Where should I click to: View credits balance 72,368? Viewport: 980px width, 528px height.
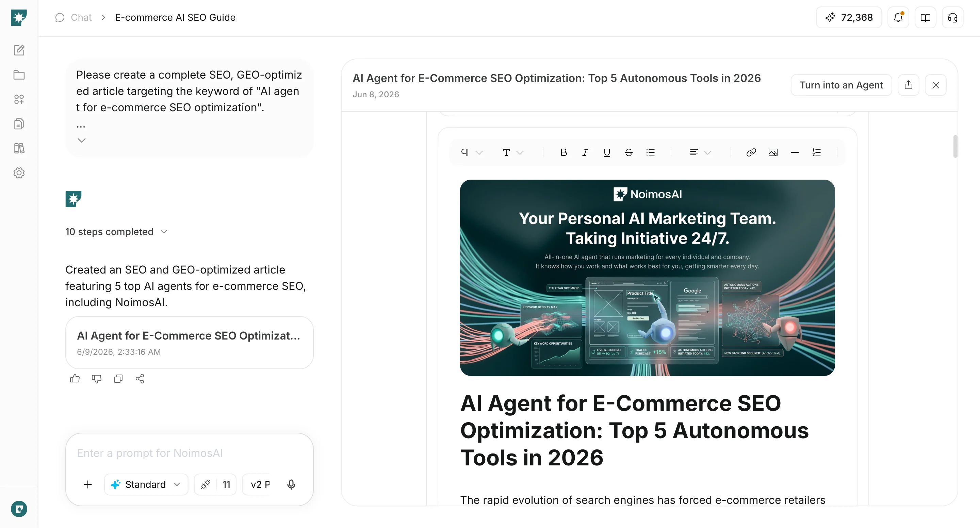[x=849, y=17]
